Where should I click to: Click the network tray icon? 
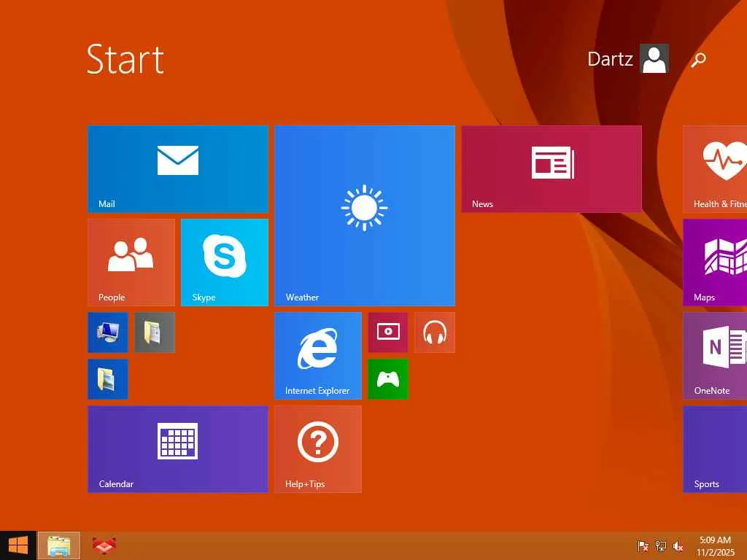(x=660, y=546)
